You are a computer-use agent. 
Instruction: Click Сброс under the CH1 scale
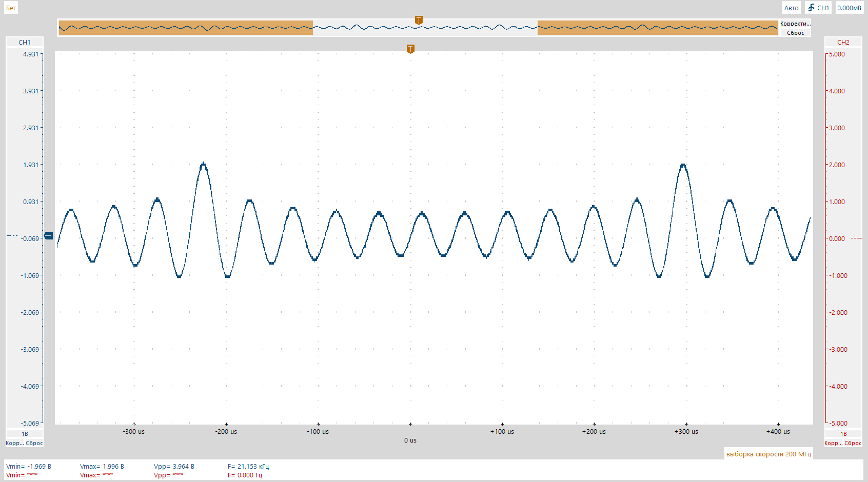click(34, 443)
